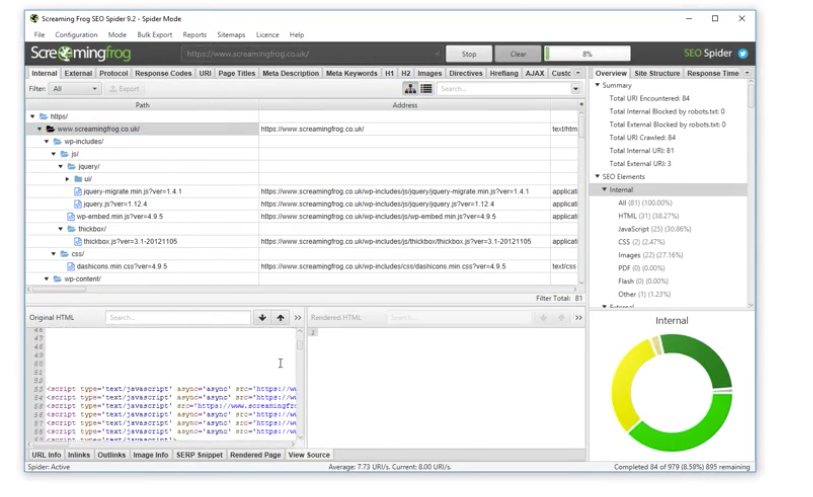Click the jquery-migrate.min.js file icon
This screenshot has width=813, height=497.
pos(78,191)
